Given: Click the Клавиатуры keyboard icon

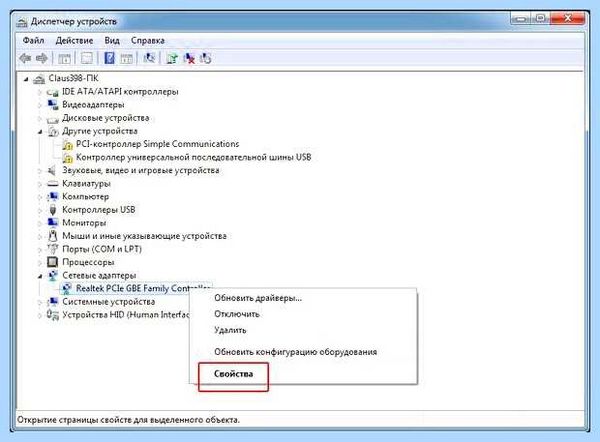Looking at the screenshot, I should 52,184.
